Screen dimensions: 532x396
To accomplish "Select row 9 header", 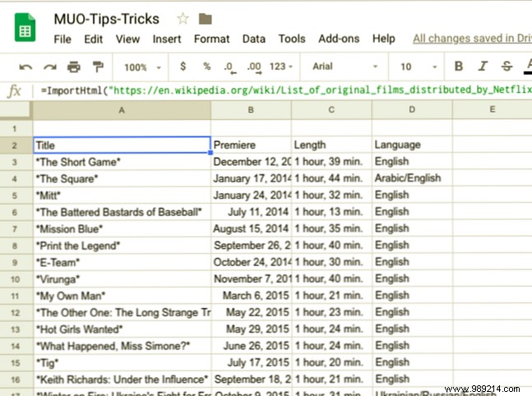I will (x=16, y=262).
